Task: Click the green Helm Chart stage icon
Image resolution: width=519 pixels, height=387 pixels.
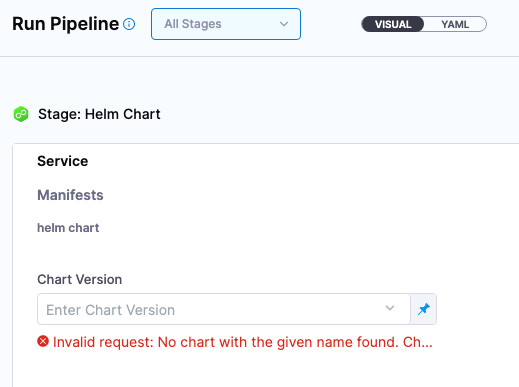Action: (x=21, y=114)
